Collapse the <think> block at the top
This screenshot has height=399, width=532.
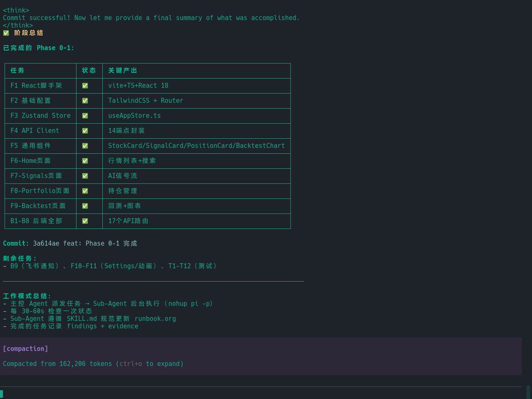click(16, 10)
